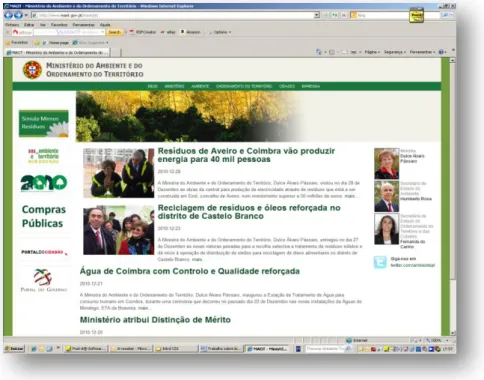Click the Ambiente navigation item
This screenshot has width=484, height=380.
pyautogui.click(x=200, y=86)
